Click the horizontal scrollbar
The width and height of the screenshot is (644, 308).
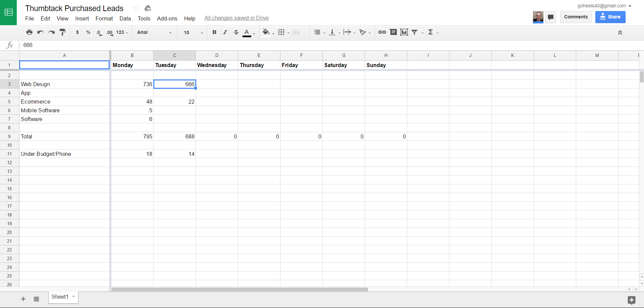[x=240, y=289]
